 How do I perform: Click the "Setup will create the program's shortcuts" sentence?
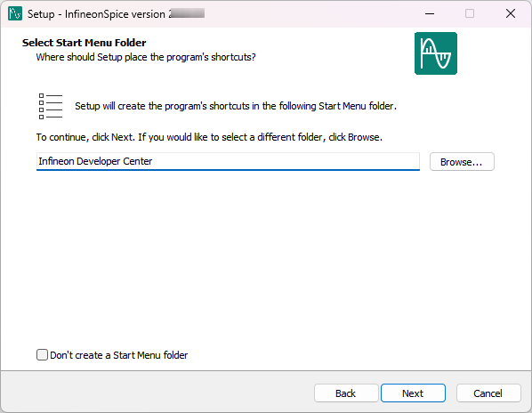pyautogui.click(x=236, y=106)
